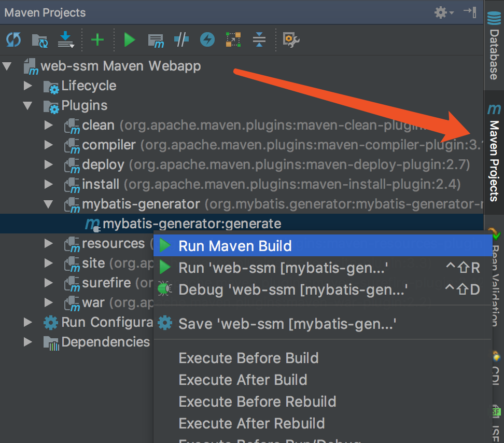This screenshot has height=443, width=504.
Task: Expand the Run Configurations node
Action: point(27,323)
